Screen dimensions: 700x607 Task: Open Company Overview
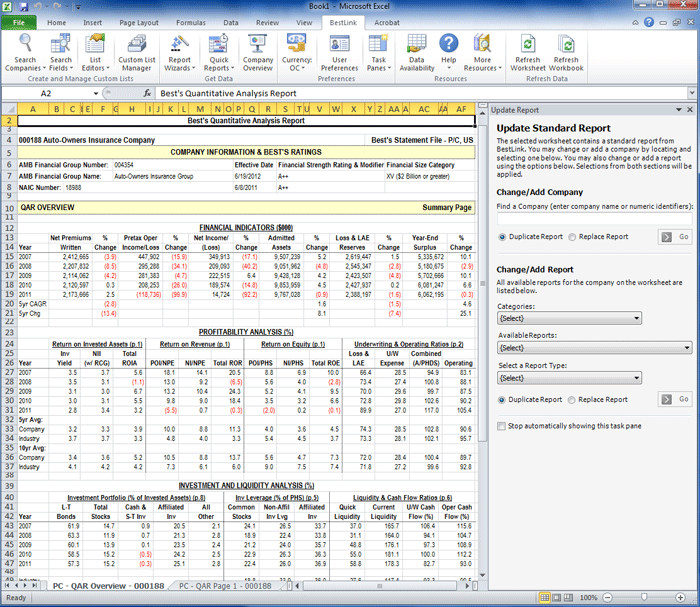point(258,53)
